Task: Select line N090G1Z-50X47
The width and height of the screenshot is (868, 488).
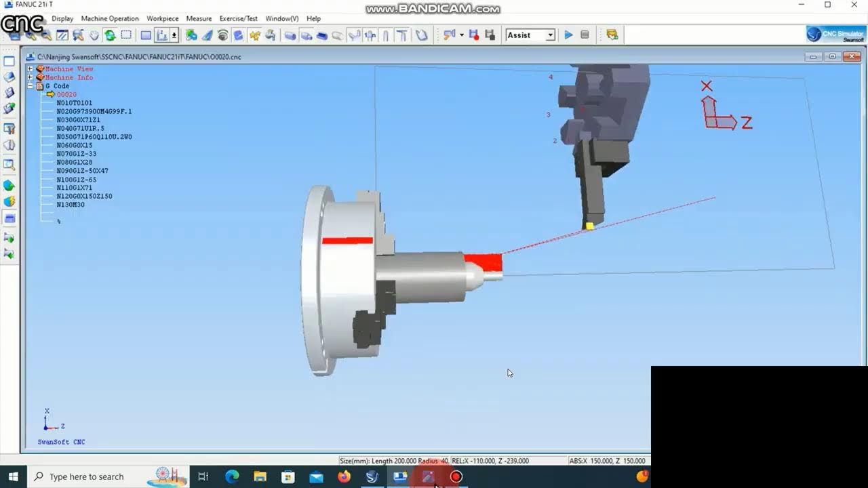Action: point(83,171)
